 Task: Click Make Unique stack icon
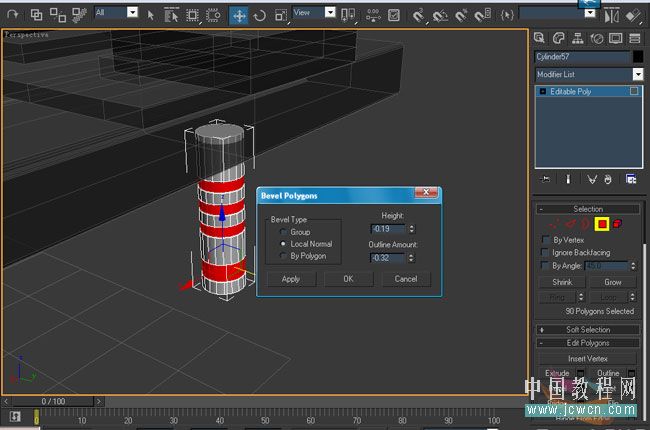592,179
